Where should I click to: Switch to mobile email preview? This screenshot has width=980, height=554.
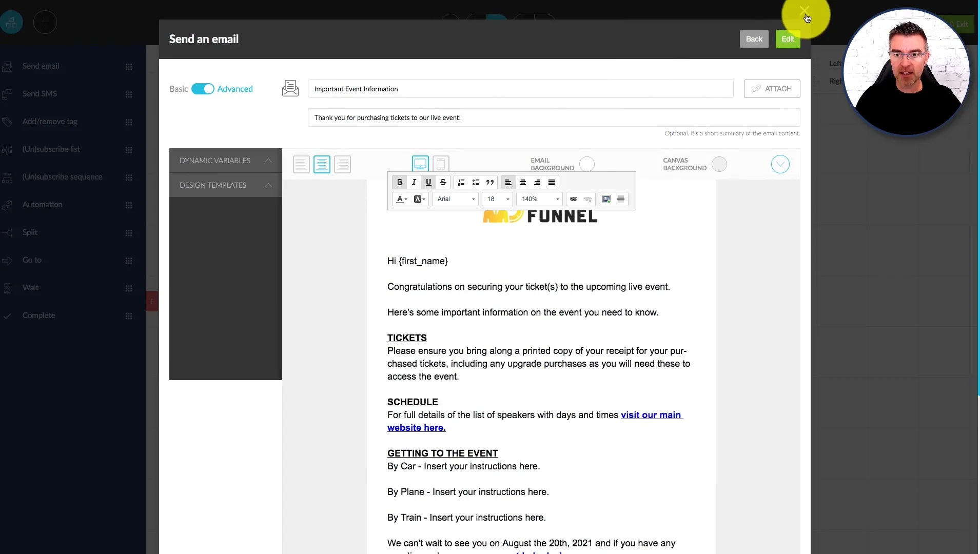coord(440,163)
